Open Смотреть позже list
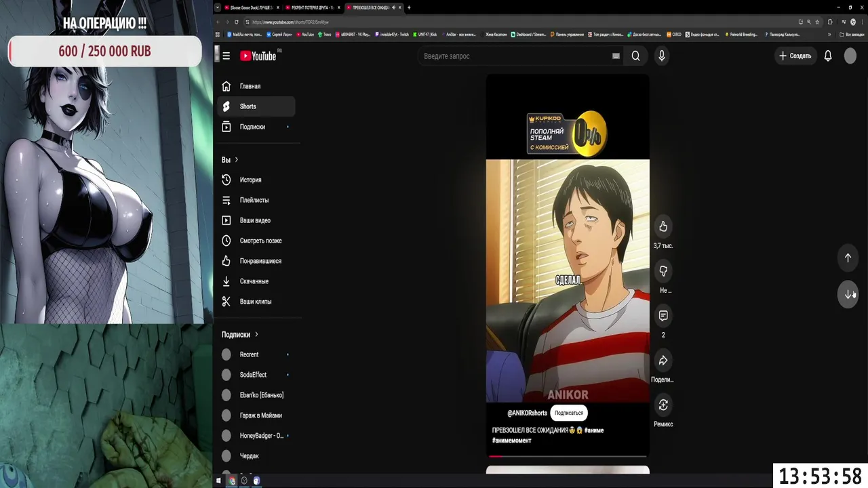868x488 pixels. tap(256, 241)
